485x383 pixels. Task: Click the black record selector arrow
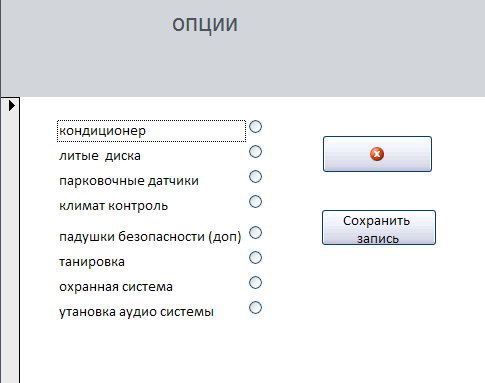pyautogui.click(x=12, y=106)
